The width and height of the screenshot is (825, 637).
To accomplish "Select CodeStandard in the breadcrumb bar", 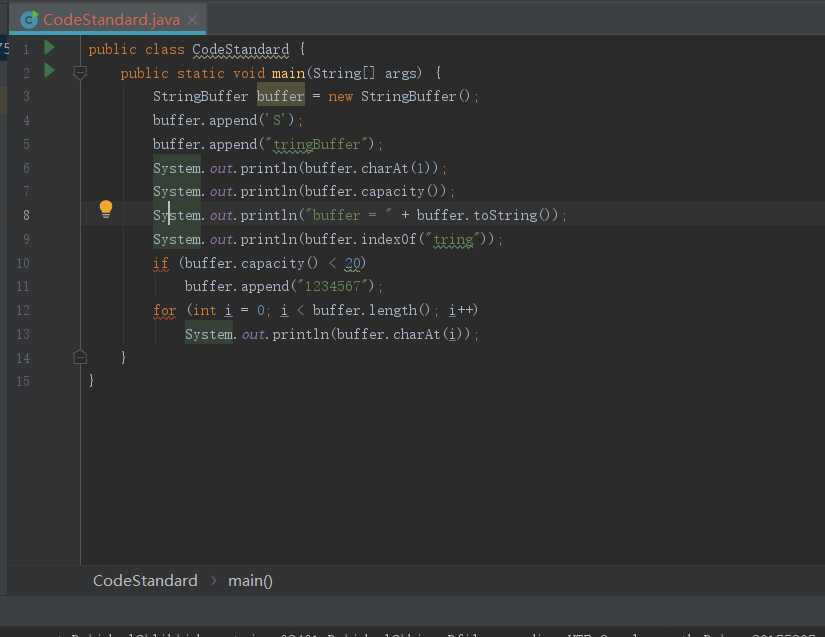I will pos(145,581).
